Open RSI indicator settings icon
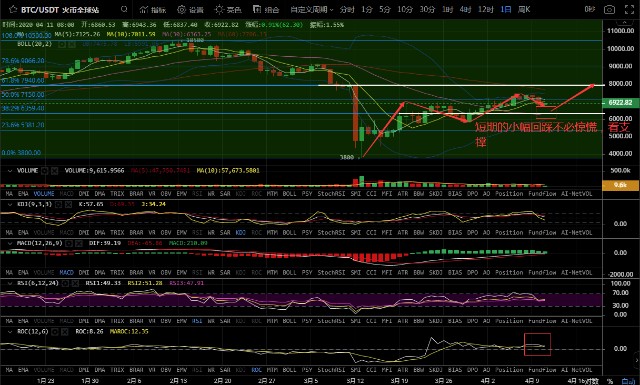 pos(65,283)
